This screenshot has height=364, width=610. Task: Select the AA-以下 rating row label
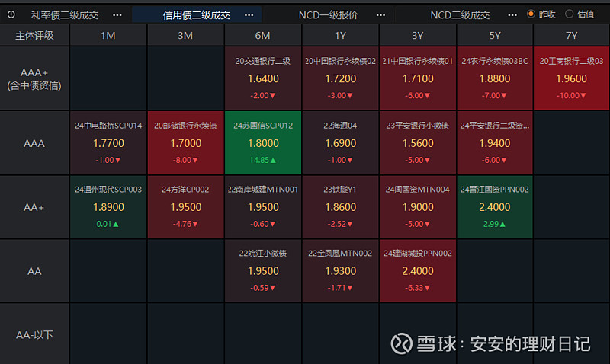pos(34,334)
